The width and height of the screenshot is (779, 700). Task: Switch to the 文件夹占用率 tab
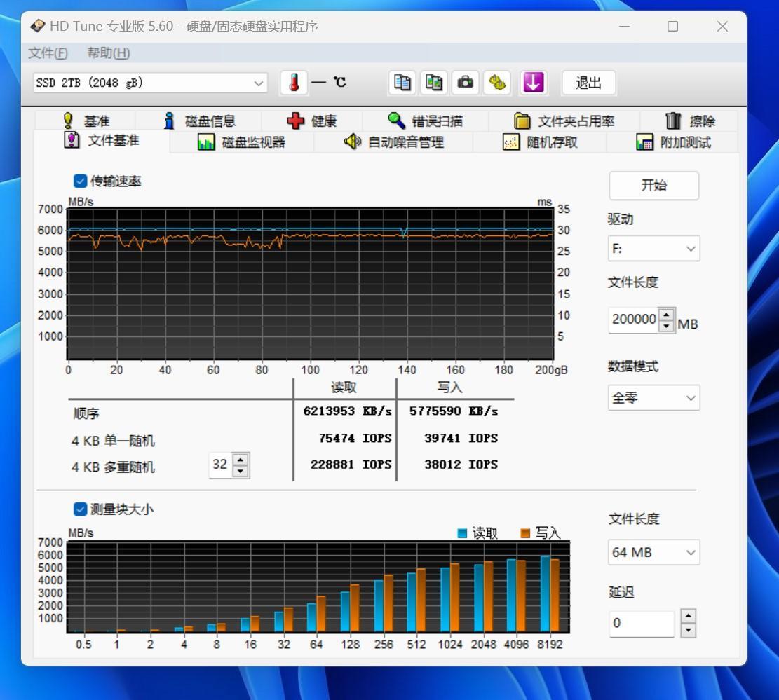tap(564, 121)
